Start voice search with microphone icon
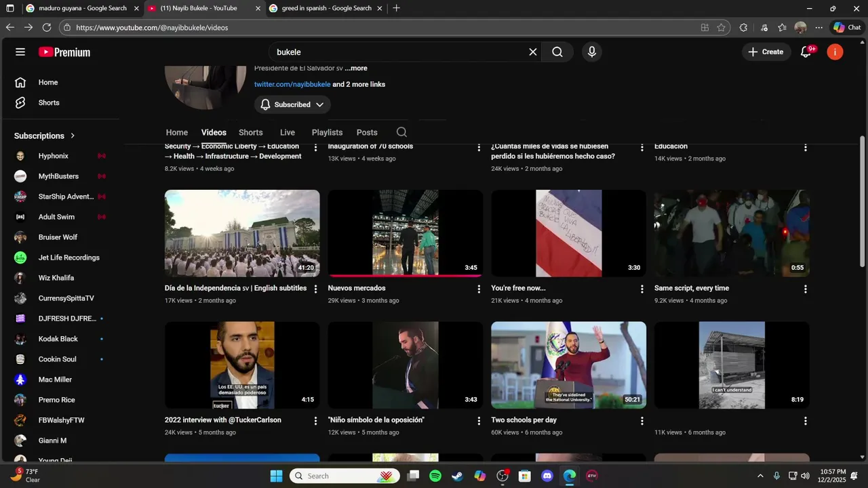The width and height of the screenshot is (868, 488). tap(592, 52)
